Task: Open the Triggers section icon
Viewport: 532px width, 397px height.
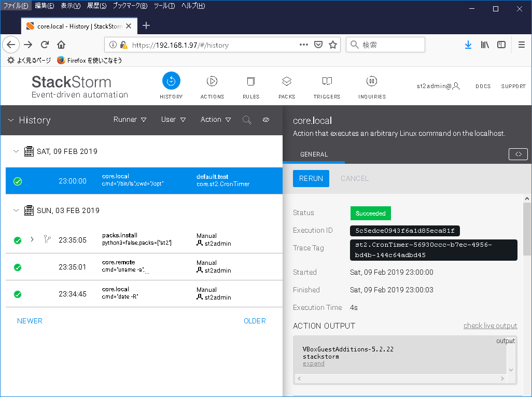Action: coord(327,80)
